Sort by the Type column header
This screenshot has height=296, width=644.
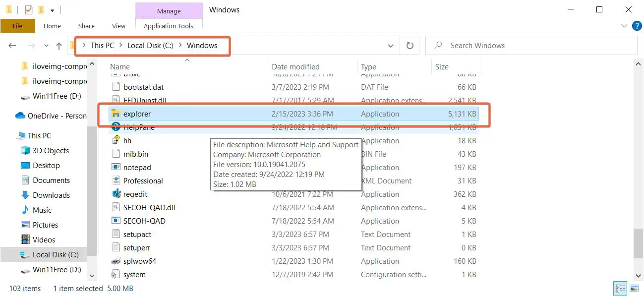coord(368,66)
